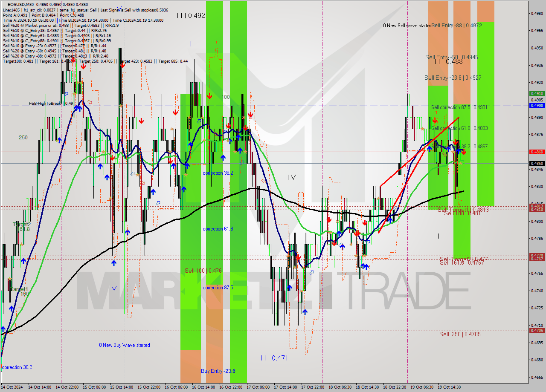Click the 'I I I 0.471' wave label
This screenshot has width=546, height=392.
point(274,358)
